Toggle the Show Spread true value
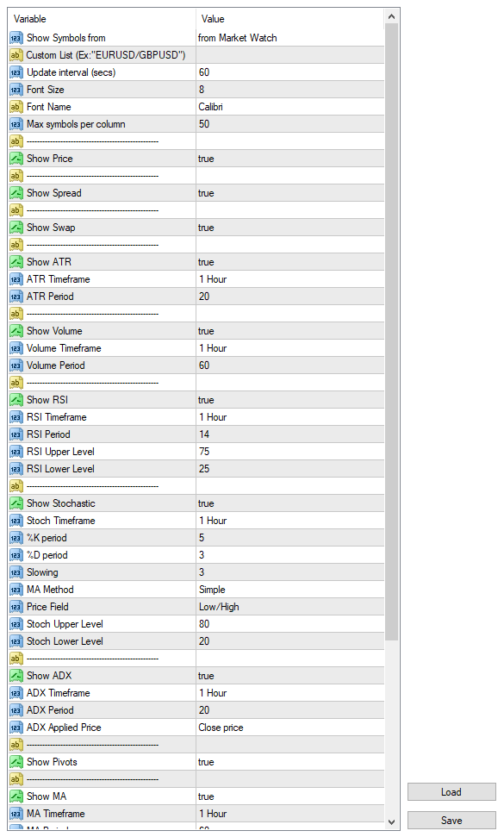504x837 pixels. pos(290,193)
